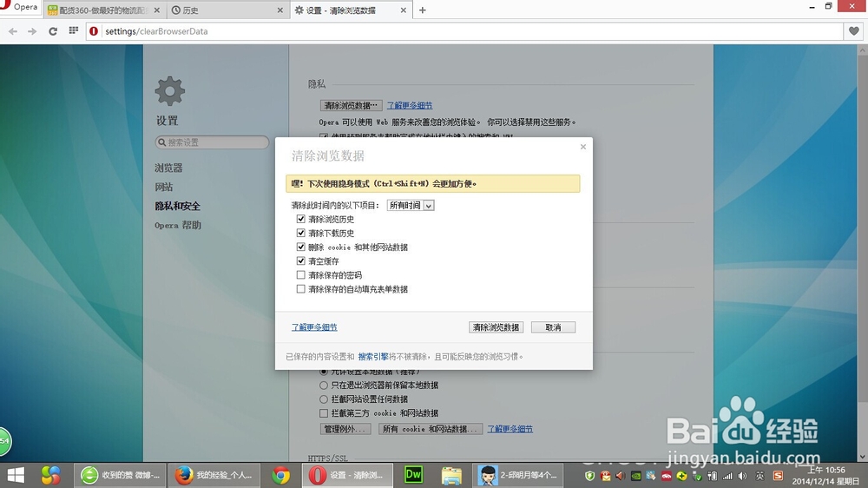
Task: Click 了解更多细节 link in dialog
Action: (314, 327)
